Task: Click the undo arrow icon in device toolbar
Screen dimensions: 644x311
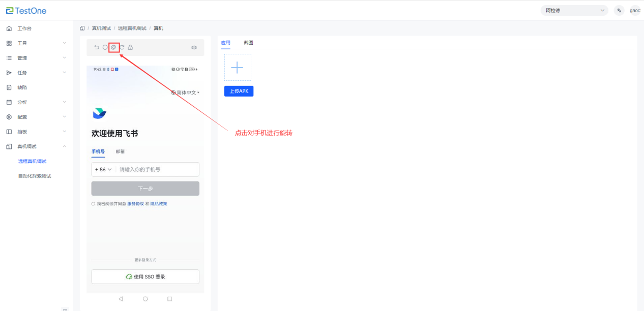Action: pyautogui.click(x=97, y=47)
